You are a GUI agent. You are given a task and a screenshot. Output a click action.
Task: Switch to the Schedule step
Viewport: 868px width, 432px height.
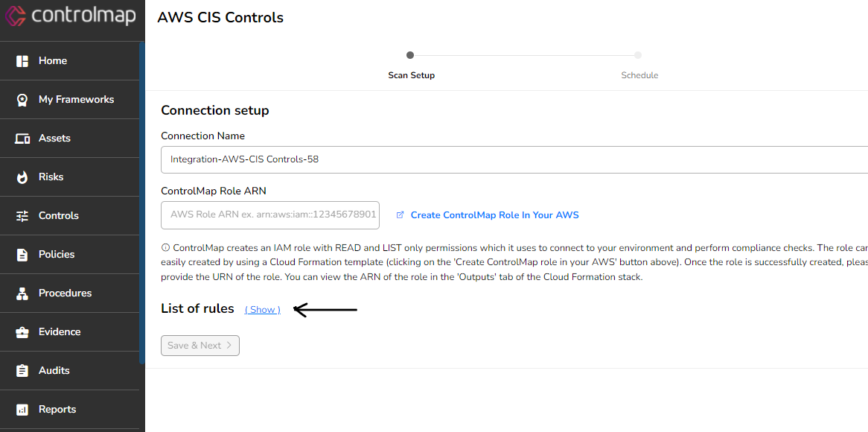point(639,74)
